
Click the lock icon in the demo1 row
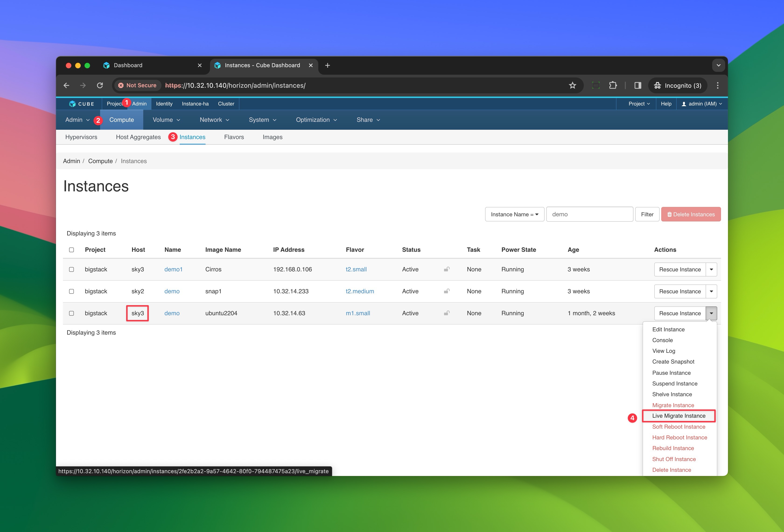coord(447,269)
